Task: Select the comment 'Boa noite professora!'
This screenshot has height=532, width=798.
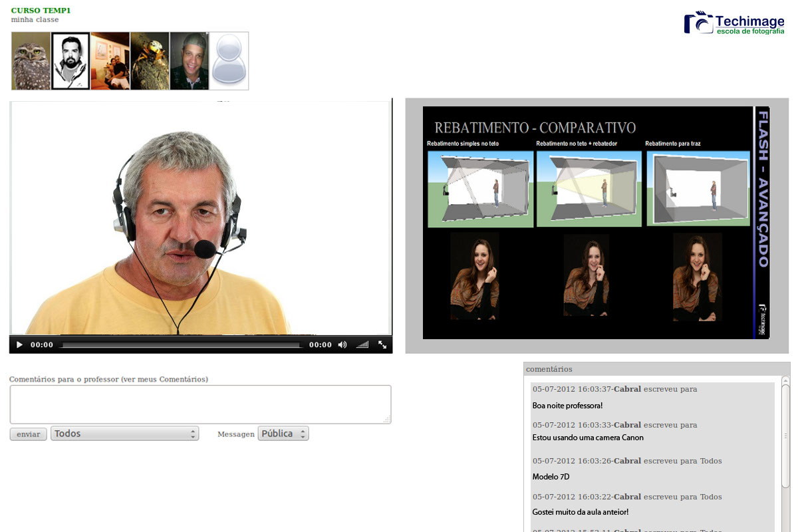Action: (568, 405)
